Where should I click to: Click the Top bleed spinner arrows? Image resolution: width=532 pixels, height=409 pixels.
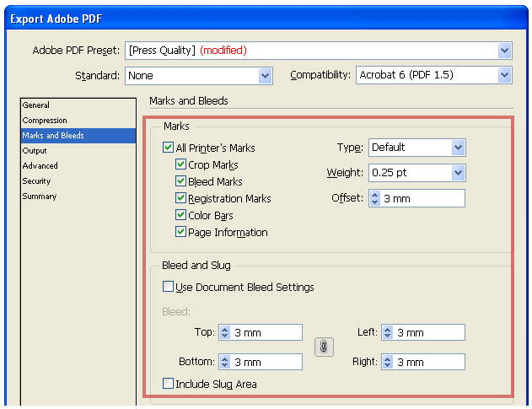point(224,332)
